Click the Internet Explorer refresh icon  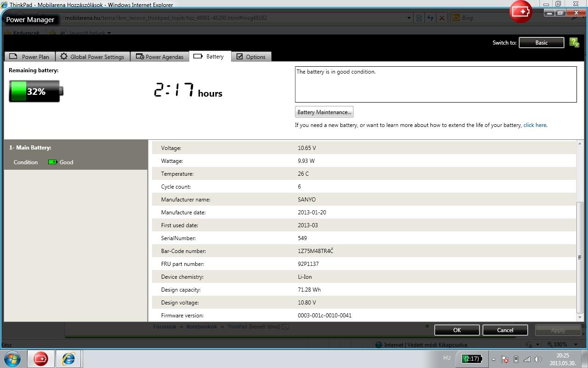click(430, 18)
